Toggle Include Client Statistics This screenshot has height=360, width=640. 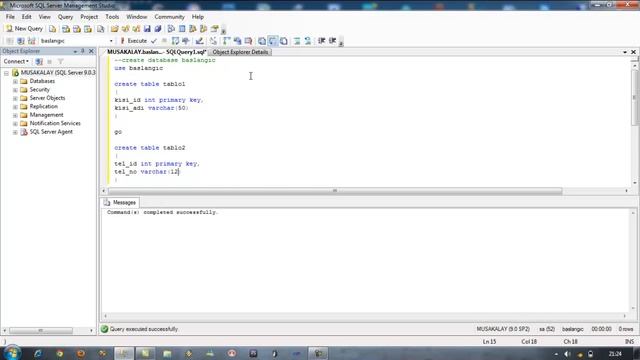[237, 41]
